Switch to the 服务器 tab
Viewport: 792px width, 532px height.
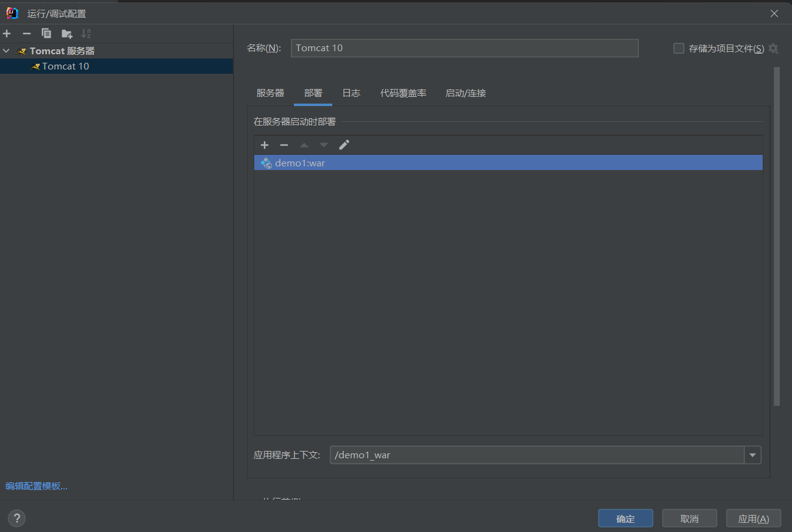(x=270, y=93)
